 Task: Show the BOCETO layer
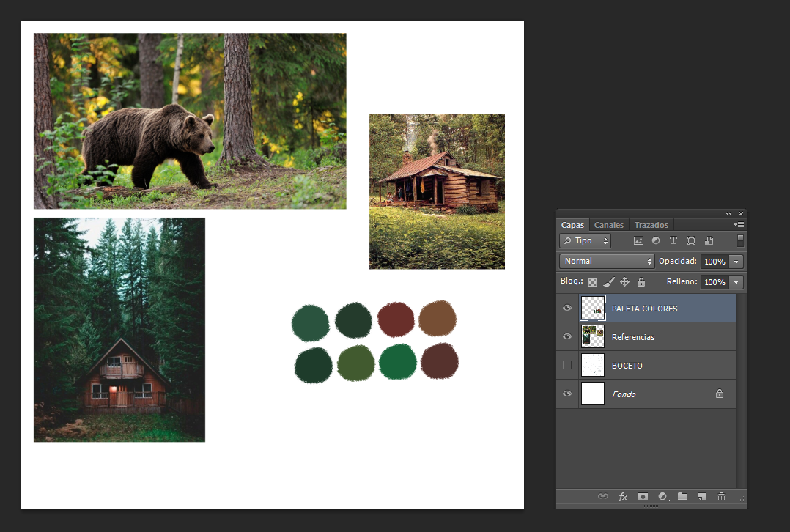point(566,365)
